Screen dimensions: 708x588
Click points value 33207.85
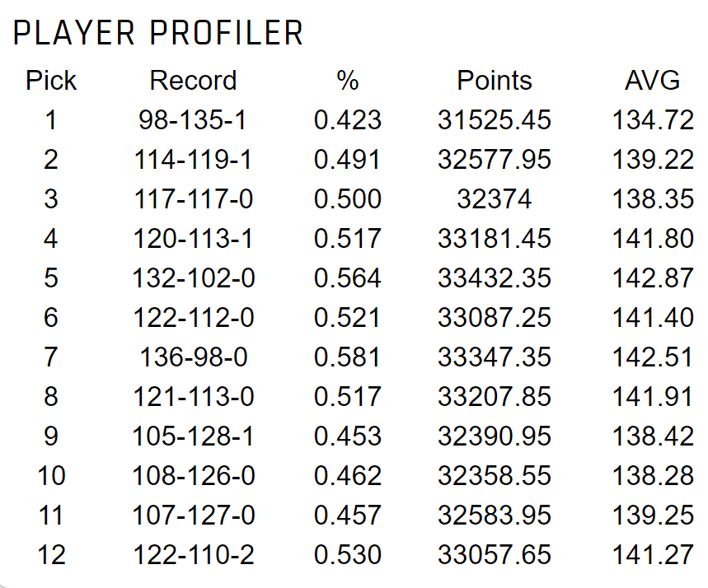click(x=495, y=397)
